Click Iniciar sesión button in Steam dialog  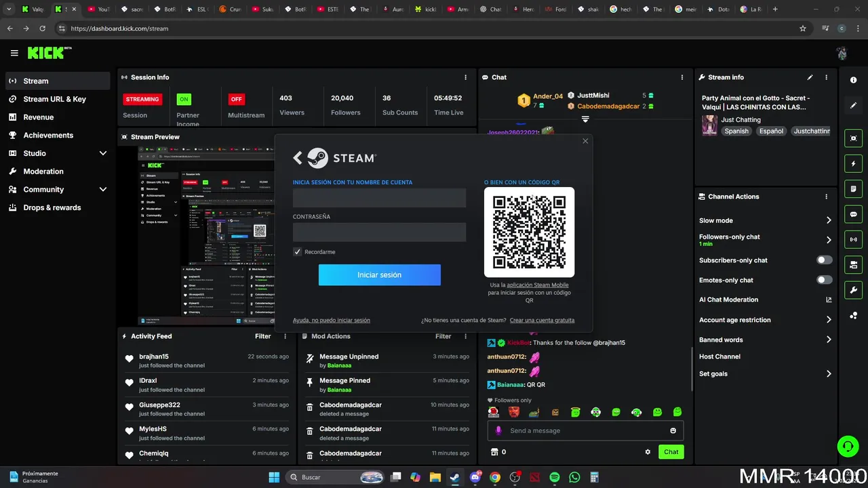(380, 274)
